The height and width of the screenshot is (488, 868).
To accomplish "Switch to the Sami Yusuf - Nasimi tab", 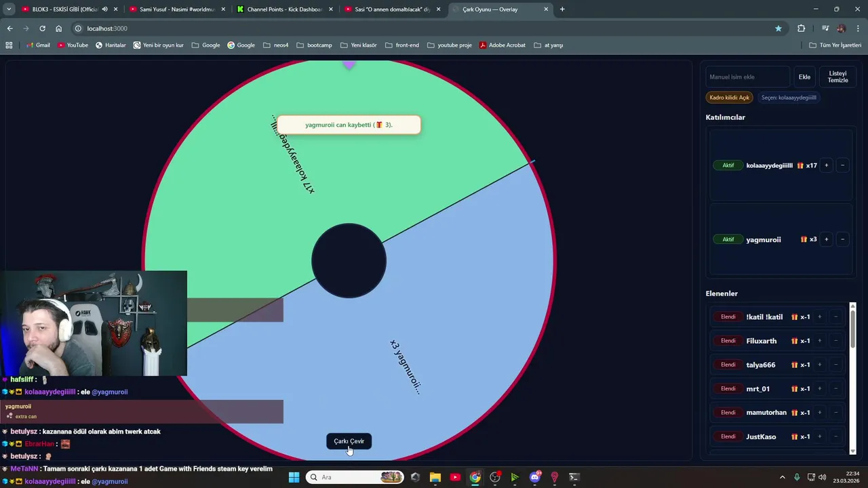I will click(176, 9).
